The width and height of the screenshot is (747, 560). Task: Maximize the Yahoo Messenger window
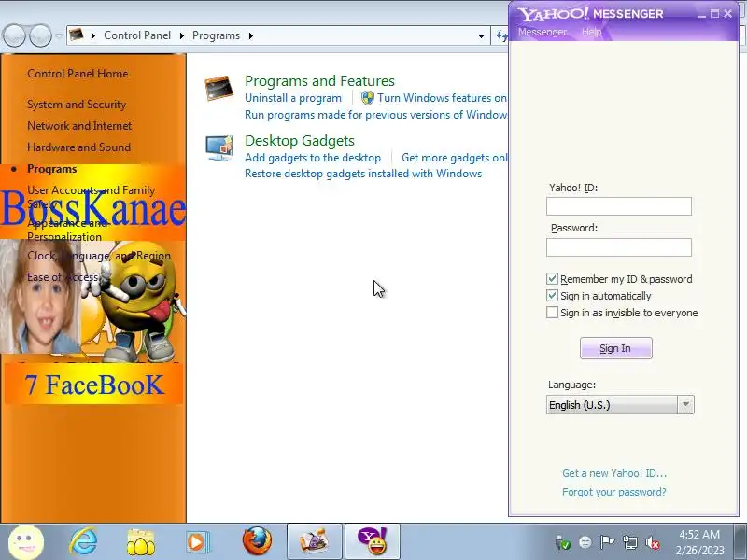pyautogui.click(x=714, y=14)
